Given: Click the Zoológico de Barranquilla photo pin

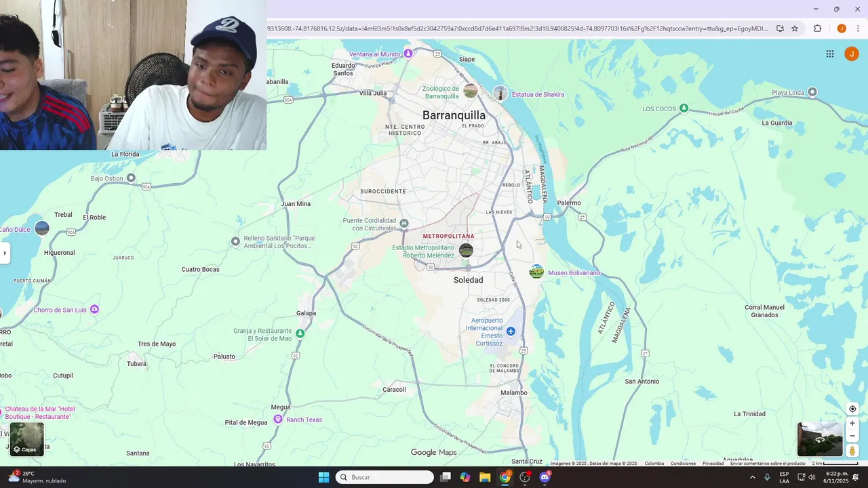Looking at the screenshot, I should pos(471,91).
